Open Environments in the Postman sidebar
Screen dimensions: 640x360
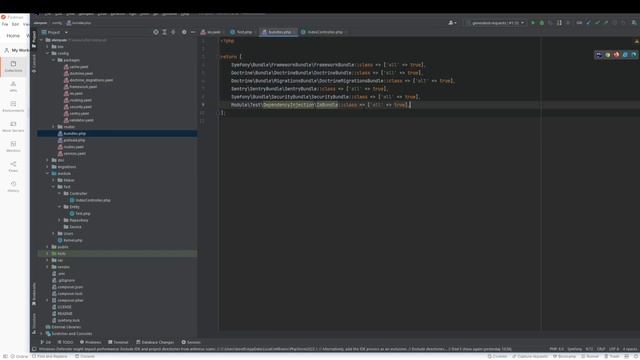tap(13, 106)
